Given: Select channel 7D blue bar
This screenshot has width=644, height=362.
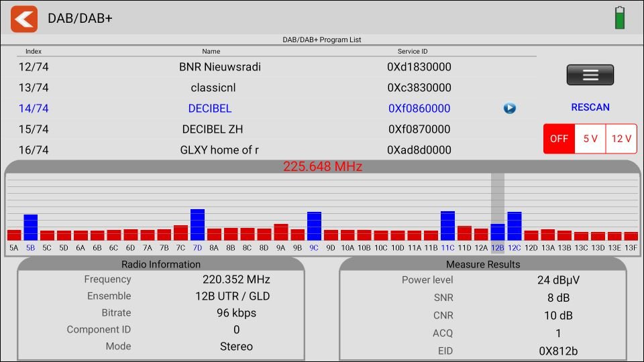Looking at the screenshot, I should pos(197,225).
